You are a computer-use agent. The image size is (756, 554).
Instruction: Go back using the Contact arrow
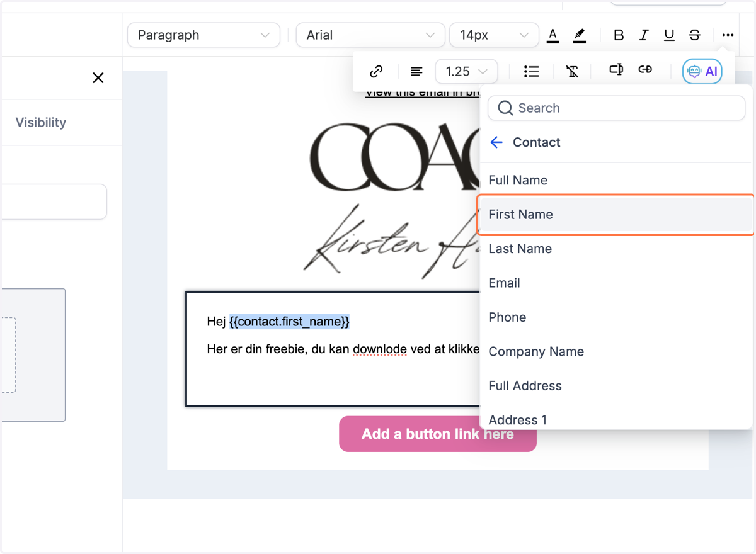point(496,142)
